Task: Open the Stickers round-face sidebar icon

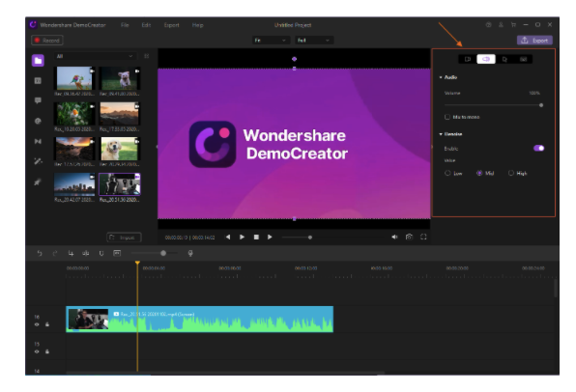Action: point(38,121)
